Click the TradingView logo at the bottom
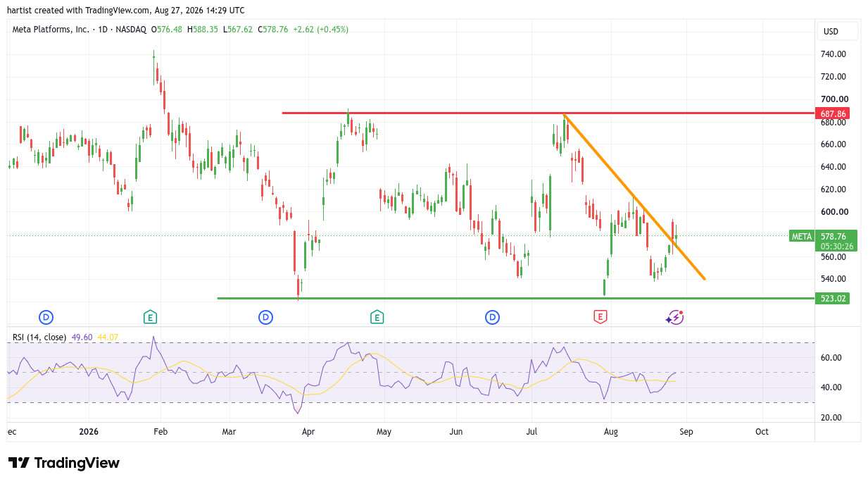 pos(64,463)
